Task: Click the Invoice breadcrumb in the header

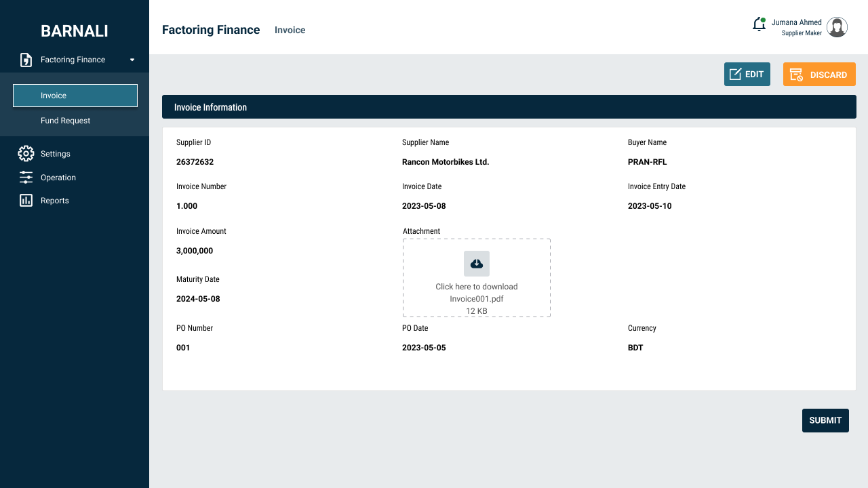Action: point(290,30)
